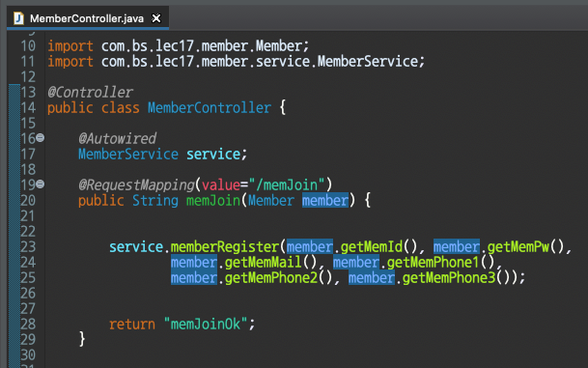
Task: Click the memberRegister method call
Action: (x=225, y=247)
